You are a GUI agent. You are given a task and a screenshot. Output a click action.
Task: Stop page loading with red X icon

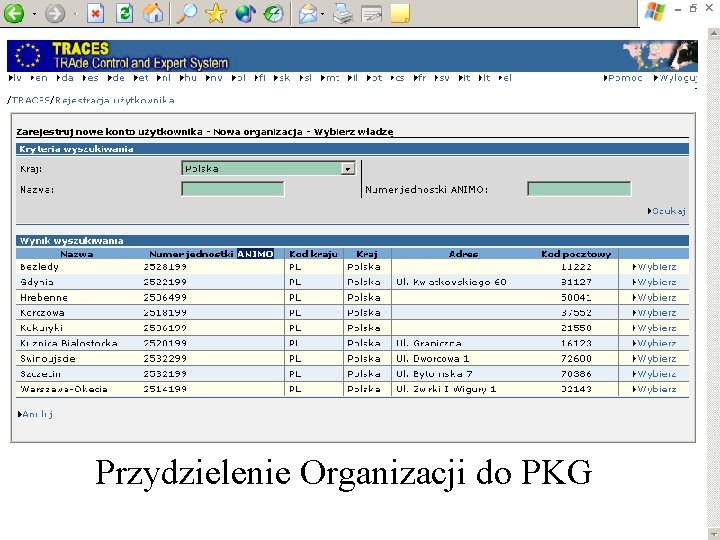(95, 13)
